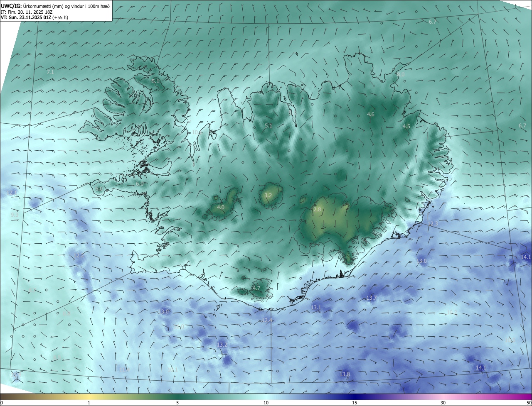This screenshot has height=406, width=532.
Task: Click the 13.8 value on the map
Action: point(345,374)
